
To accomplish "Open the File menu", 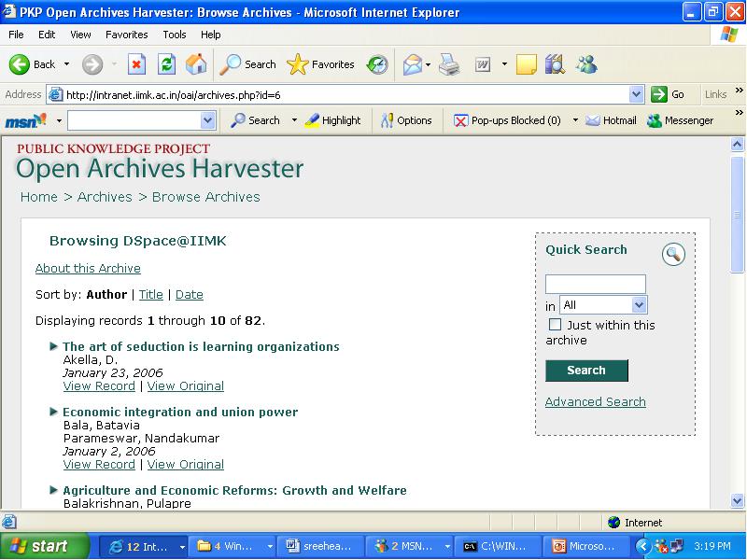I will [x=16, y=35].
